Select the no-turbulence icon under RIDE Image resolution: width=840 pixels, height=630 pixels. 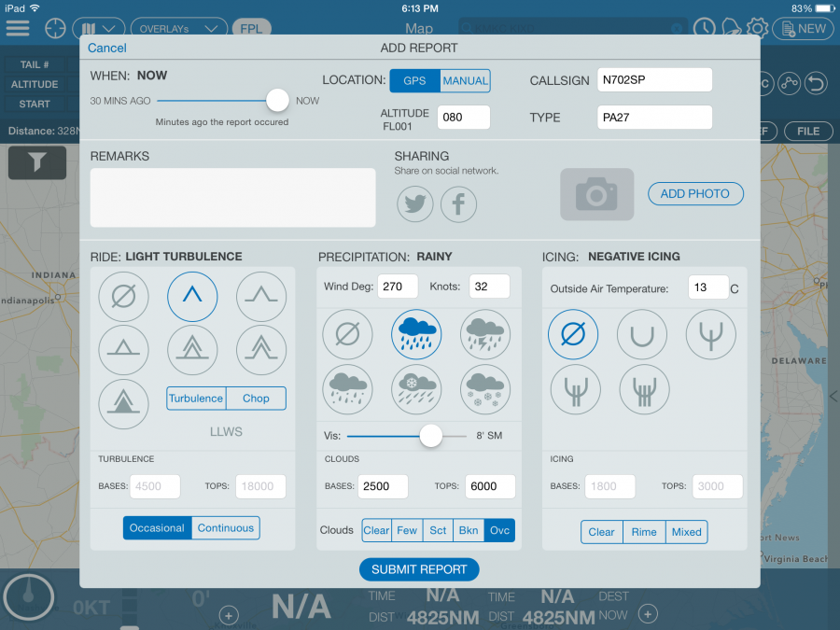pos(123,297)
